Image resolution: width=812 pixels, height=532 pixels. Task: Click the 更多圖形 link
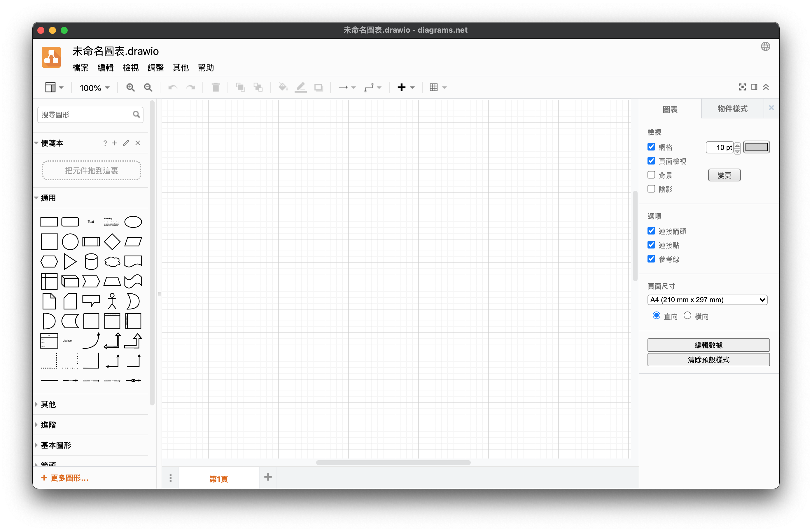click(x=65, y=478)
